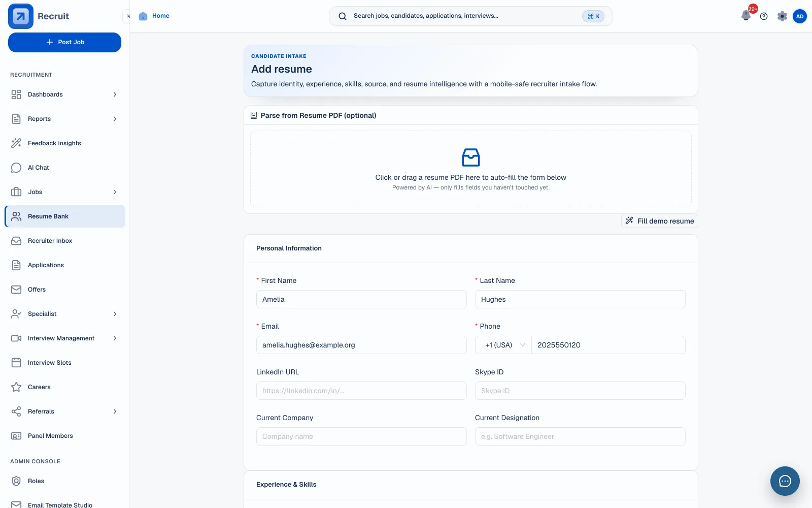Open the notifications bell

tap(746, 16)
